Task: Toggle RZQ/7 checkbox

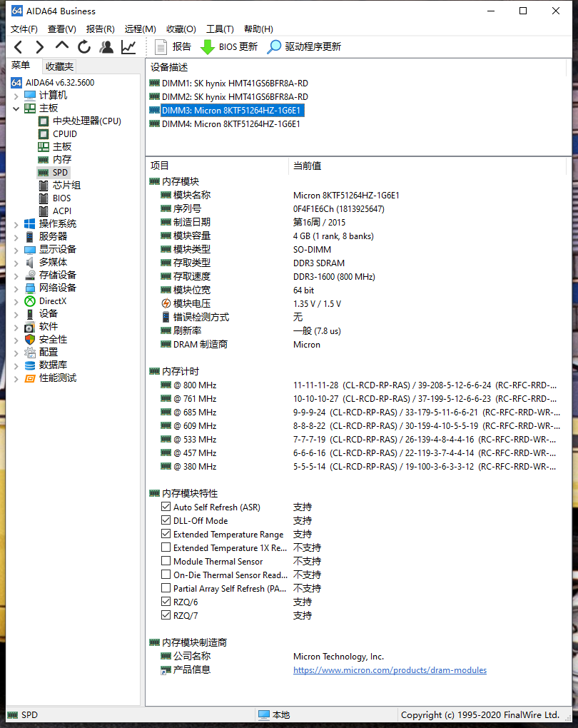Action: 166,615
